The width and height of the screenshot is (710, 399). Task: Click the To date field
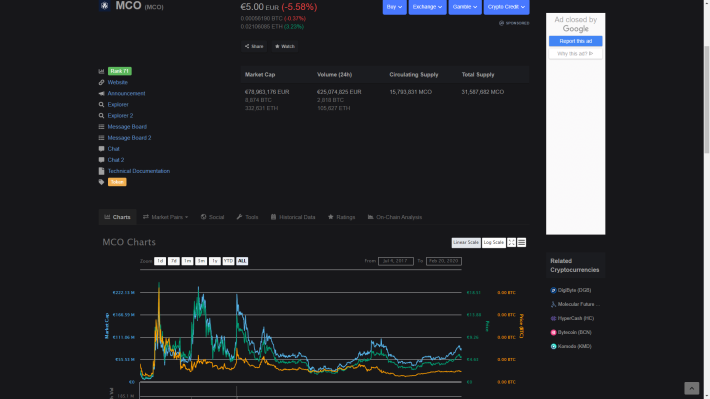(444, 261)
